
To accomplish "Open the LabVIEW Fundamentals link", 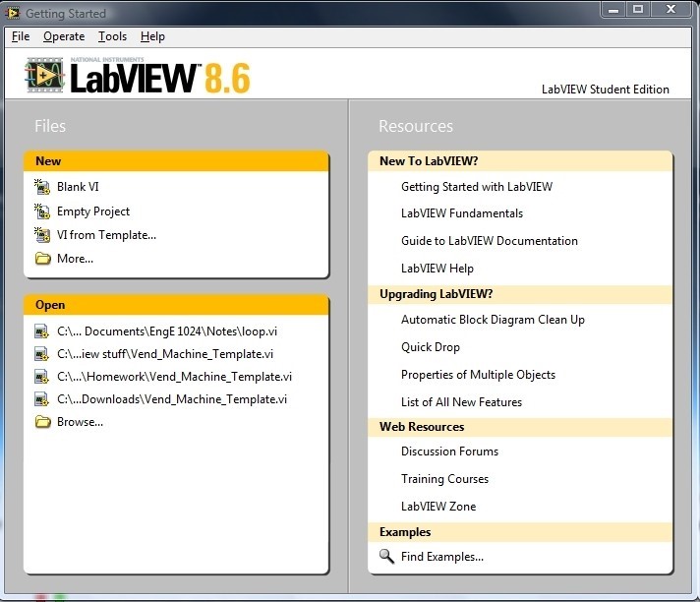I will (x=461, y=213).
